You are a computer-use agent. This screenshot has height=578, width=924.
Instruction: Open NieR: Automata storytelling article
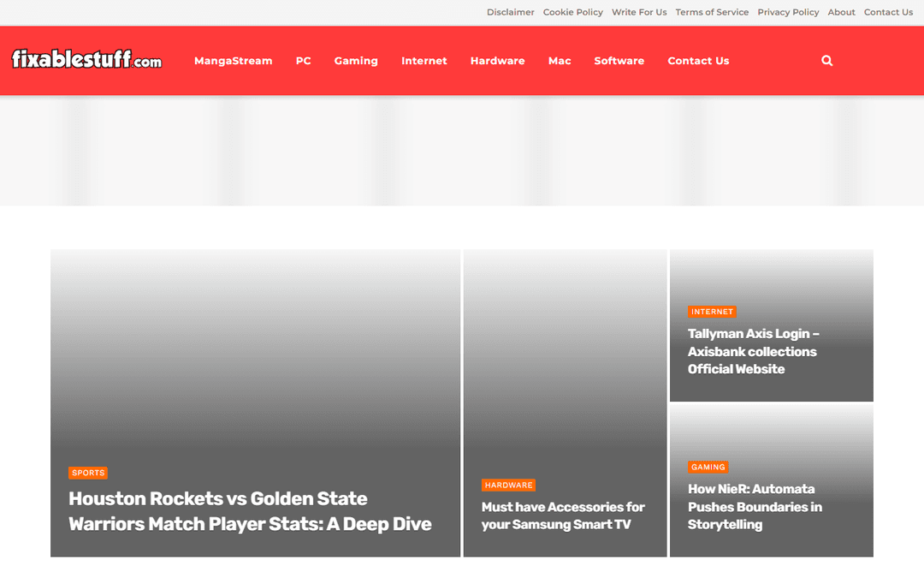pos(755,507)
